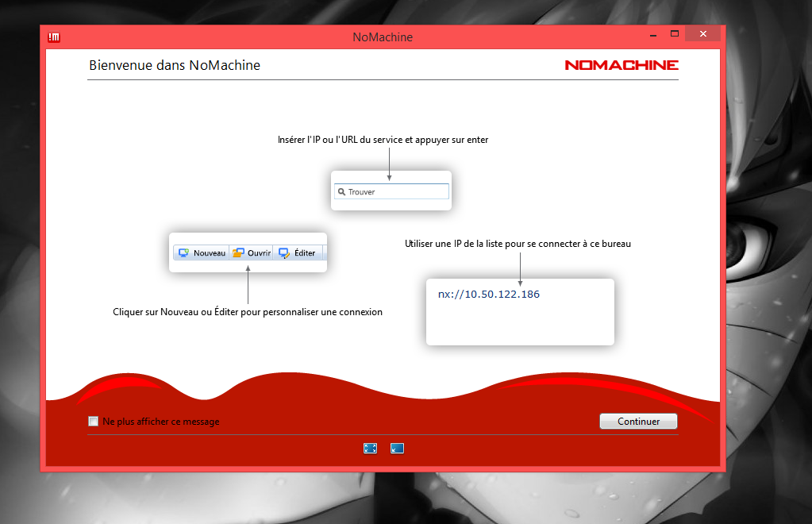Maximize the NoMachine window
This screenshot has height=524, width=812.
tap(675, 34)
